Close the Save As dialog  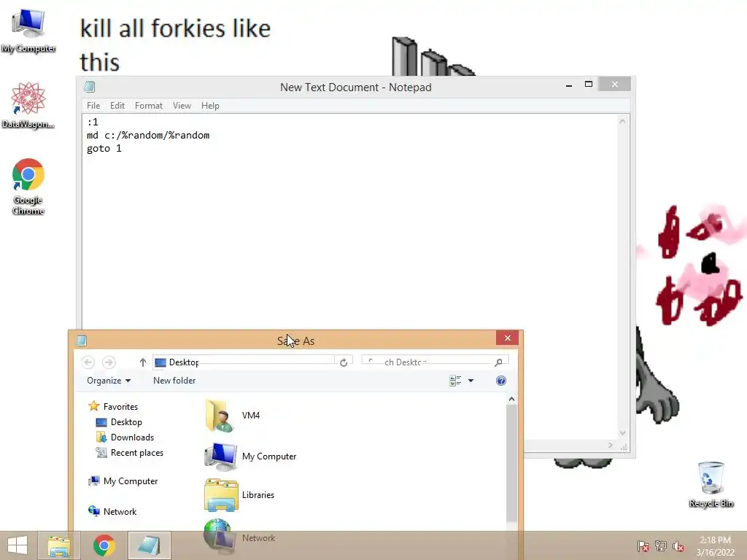pyautogui.click(x=508, y=338)
